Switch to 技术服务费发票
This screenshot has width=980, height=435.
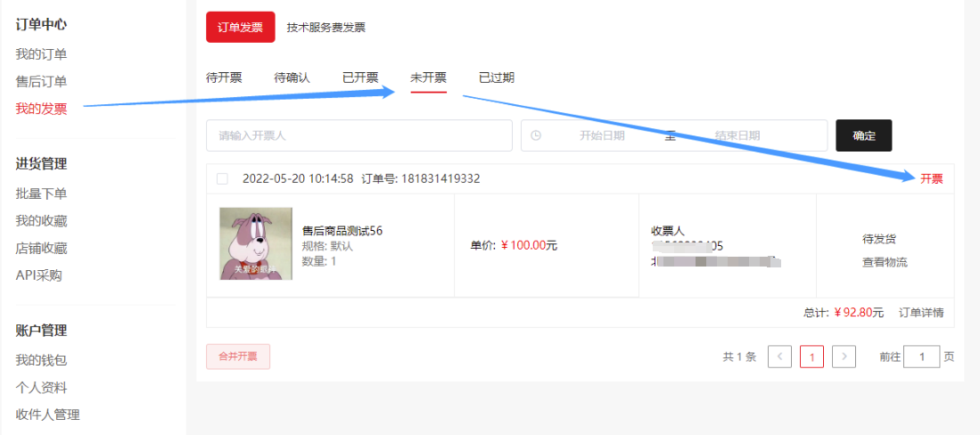click(325, 28)
